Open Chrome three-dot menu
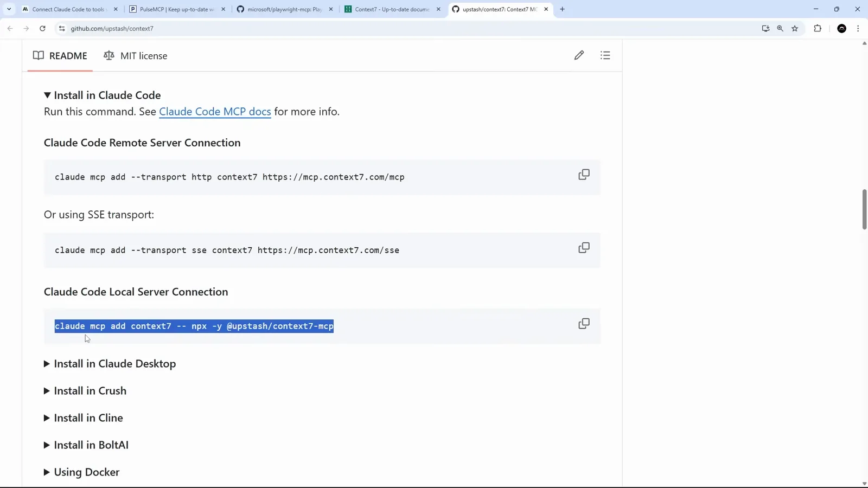 (858, 28)
